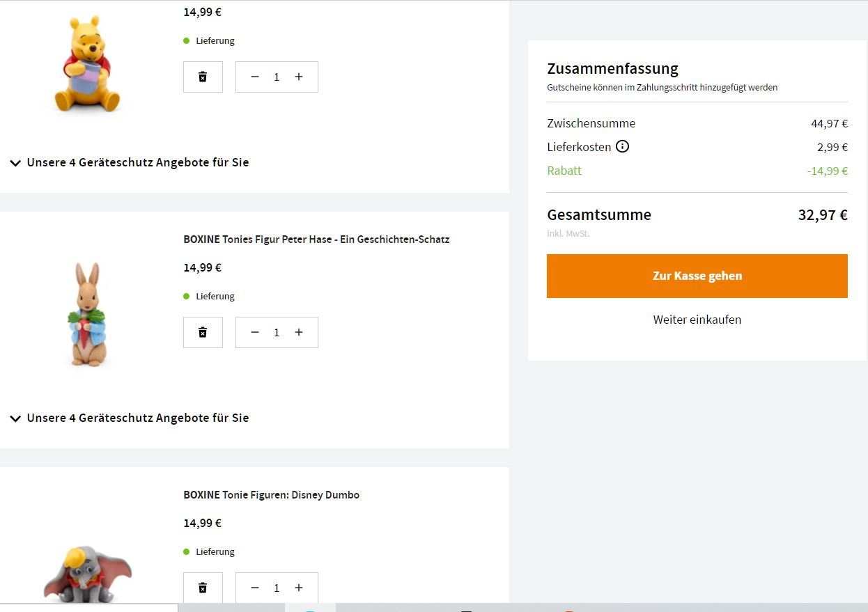Expand Geräteschutz Angebote in the Peter Hase card
The image size is (868, 612).
(130, 418)
